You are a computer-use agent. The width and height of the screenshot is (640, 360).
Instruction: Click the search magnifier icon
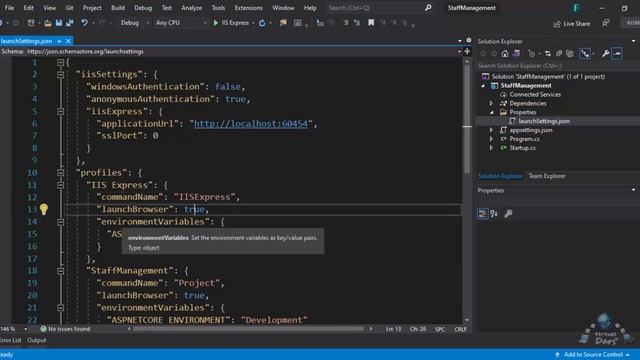point(428,8)
